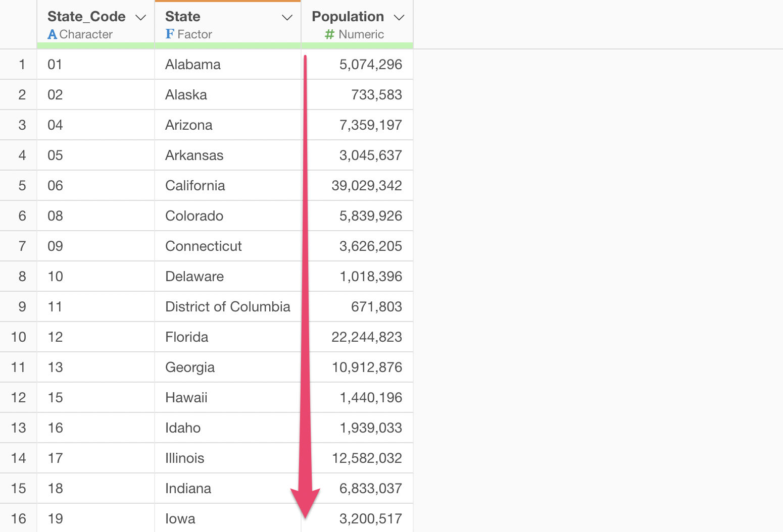This screenshot has width=783, height=532.
Task: Click the Illinois state cell
Action: [185, 458]
